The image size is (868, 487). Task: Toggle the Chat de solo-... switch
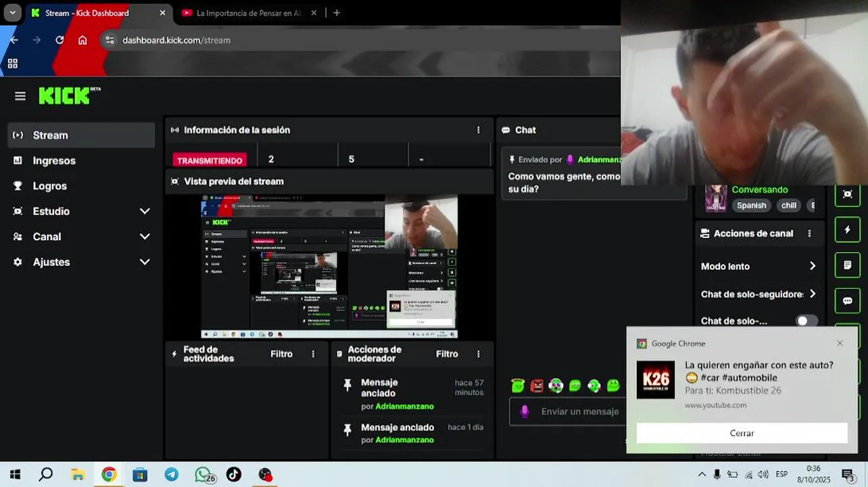pyautogui.click(x=806, y=321)
